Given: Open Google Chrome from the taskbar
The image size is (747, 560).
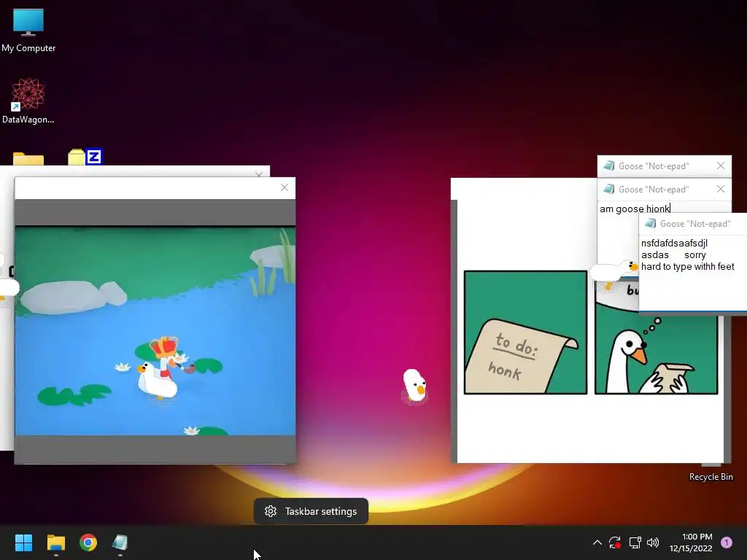Looking at the screenshot, I should pyautogui.click(x=88, y=542).
